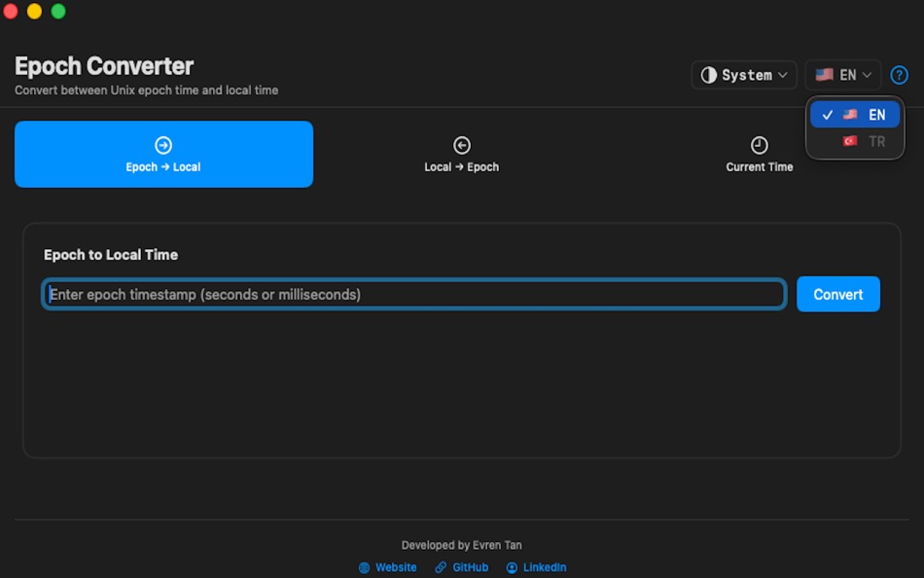Viewport: 924px width, 578px height.
Task: Click the globe icon beside Website
Action: (365, 567)
